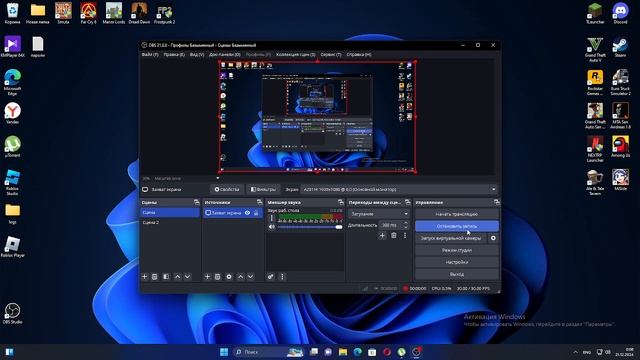The height and width of the screenshot is (360, 640).
Task: Open advanced audio properties in the mixer
Action: [271, 277]
